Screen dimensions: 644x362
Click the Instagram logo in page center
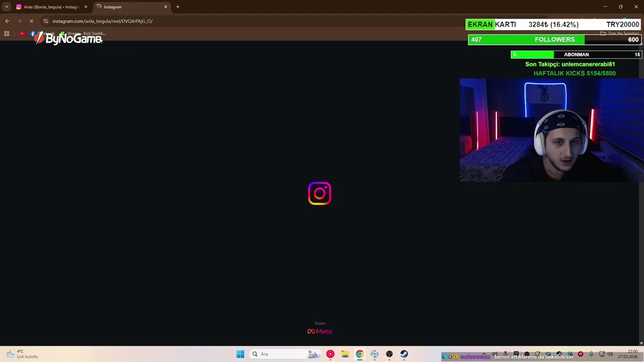pyautogui.click(x=319, y=194)
